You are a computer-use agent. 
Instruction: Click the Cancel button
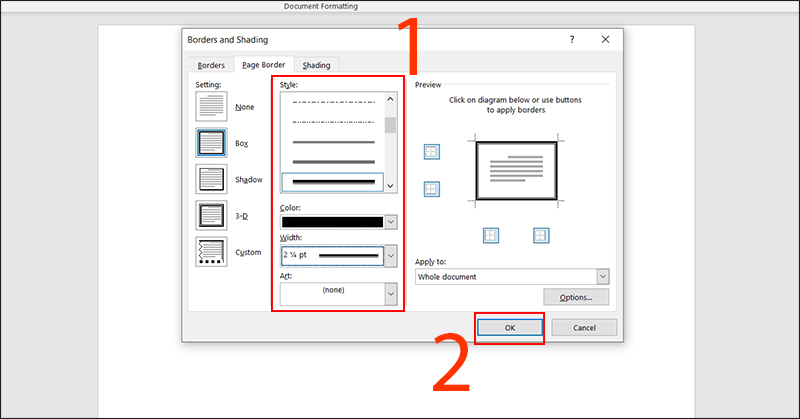pyautogui.click(x=584, y=328)
